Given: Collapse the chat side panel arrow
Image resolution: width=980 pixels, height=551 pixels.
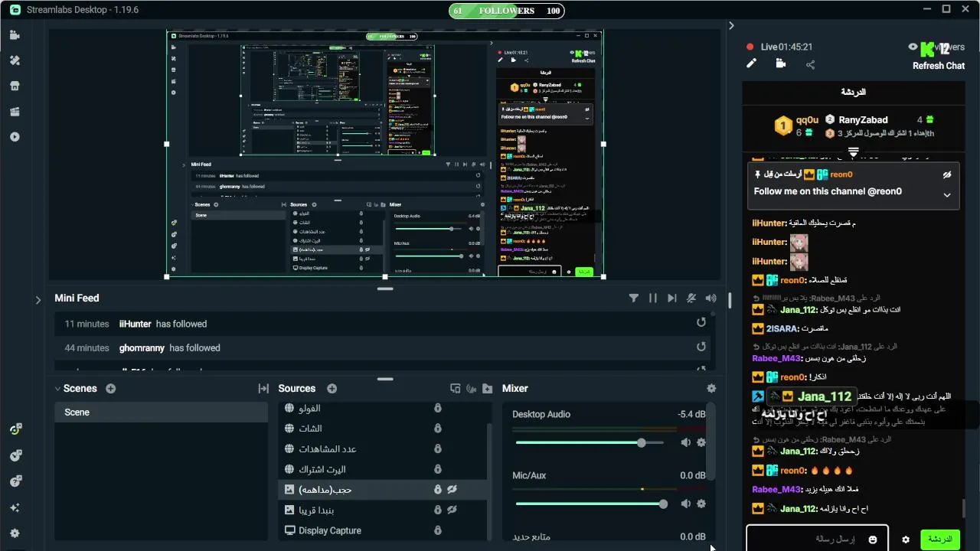Looking at the screenshot, I should (x=731, y=26).
